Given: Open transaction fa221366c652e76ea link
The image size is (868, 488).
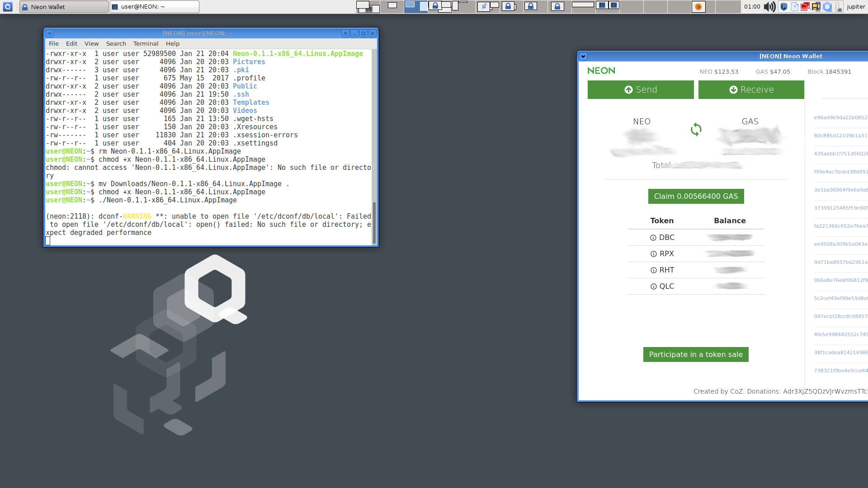Looking at the screenshot, I should point(840,226).
